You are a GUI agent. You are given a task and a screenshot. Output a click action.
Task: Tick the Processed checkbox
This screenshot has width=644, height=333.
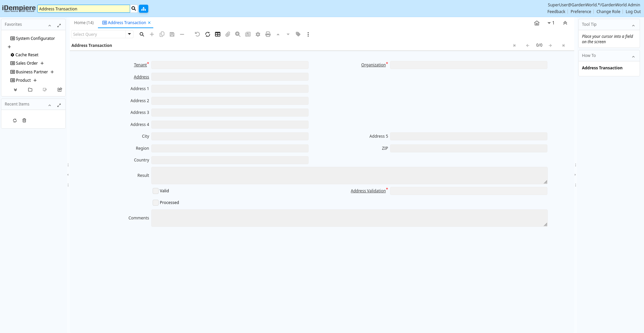point(156,203)
